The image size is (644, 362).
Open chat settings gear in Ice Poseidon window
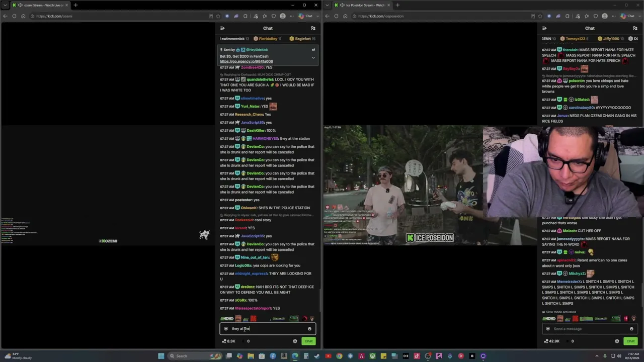pos(617,341)
